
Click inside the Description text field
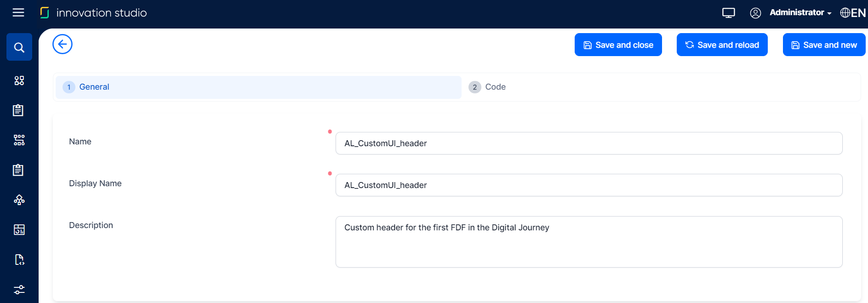(588, 241)
